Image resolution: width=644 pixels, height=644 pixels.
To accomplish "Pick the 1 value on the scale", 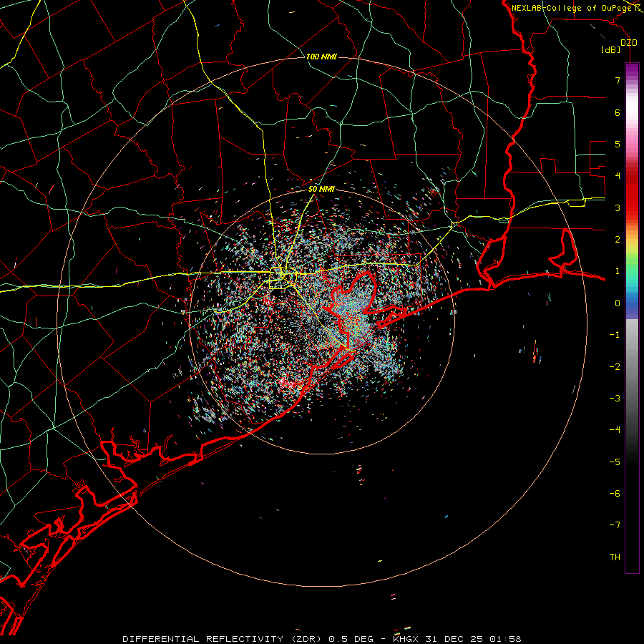I will [x=618, y=271].
